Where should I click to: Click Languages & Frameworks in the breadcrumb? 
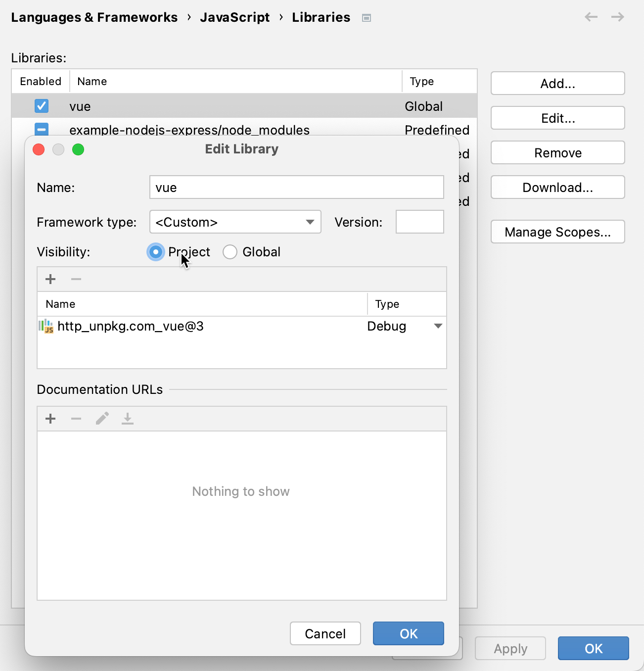point(94,17)
